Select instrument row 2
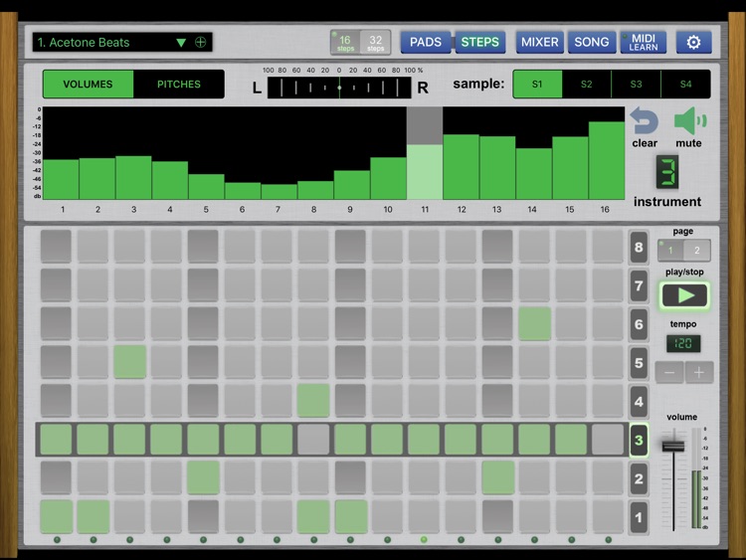 (639, 479)
